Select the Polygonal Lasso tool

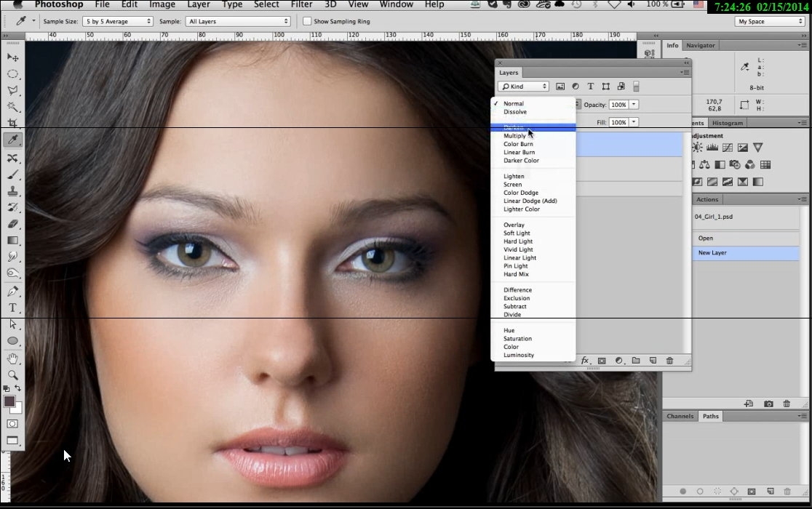[x=12, y=90]
